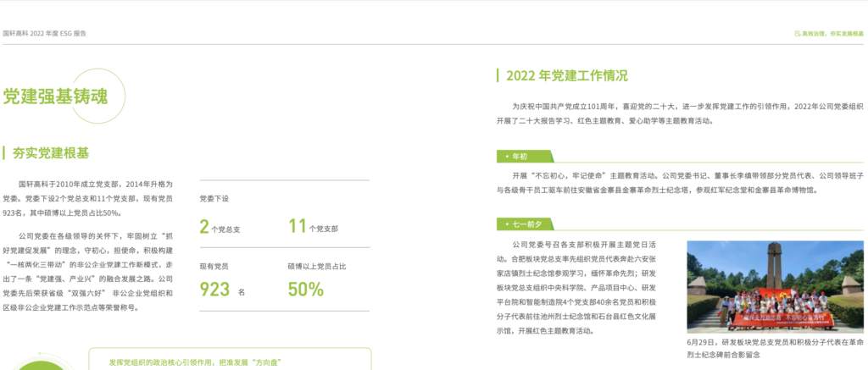Click the photo caption starting with 6月29日
The width and height of the screenshot is (868, 370).
coord(775,349)
